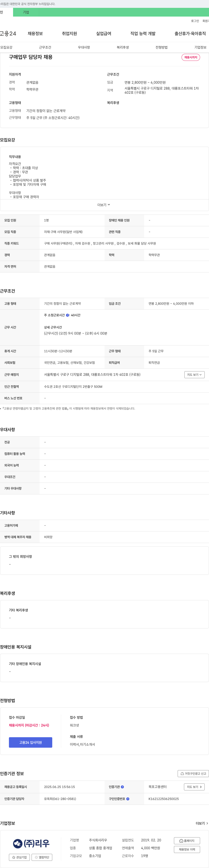
Task: Click the 열람차단 button
Action: click(x=42, y=857)
